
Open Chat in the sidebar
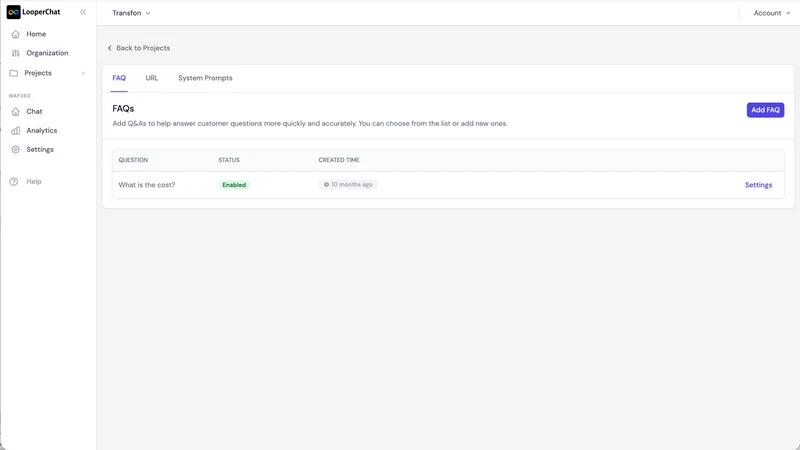click(34, 111)
